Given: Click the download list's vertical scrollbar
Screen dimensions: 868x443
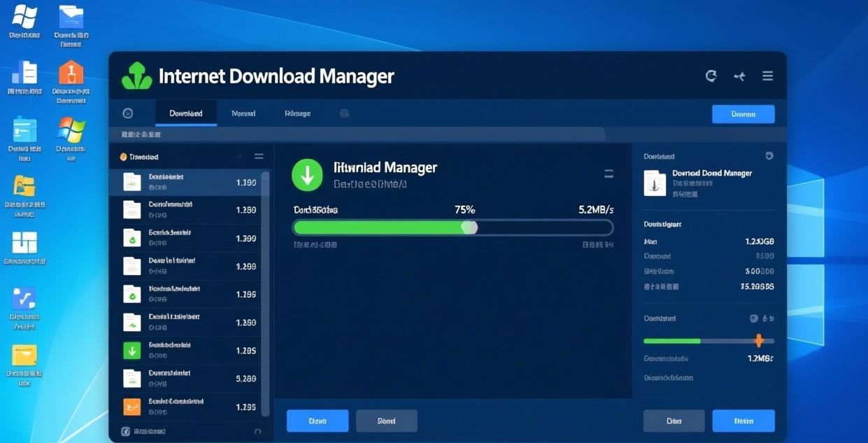Looking at the screenshot, I should pyautogui.click(x=265, y=294).
